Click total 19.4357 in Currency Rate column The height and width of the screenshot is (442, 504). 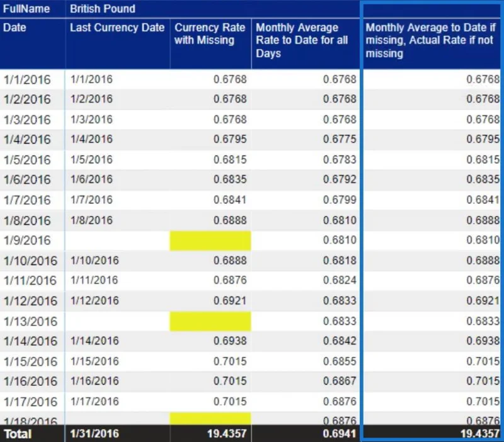coord(227,434)
